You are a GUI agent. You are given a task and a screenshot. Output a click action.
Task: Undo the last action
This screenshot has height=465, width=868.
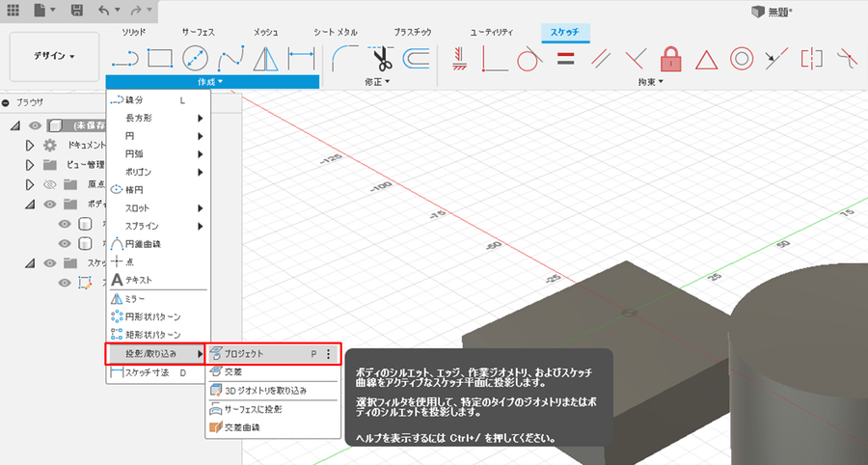point(104,10)
